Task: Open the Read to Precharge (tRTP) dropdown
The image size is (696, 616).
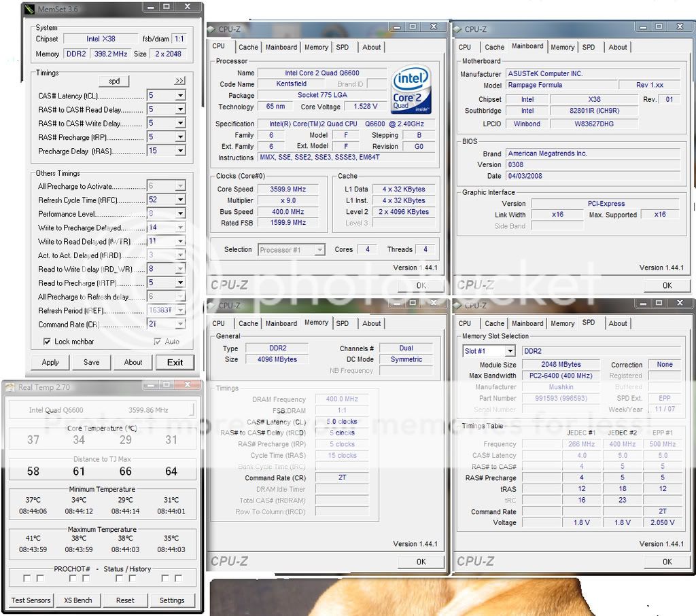Action: (x=180, y=283)
